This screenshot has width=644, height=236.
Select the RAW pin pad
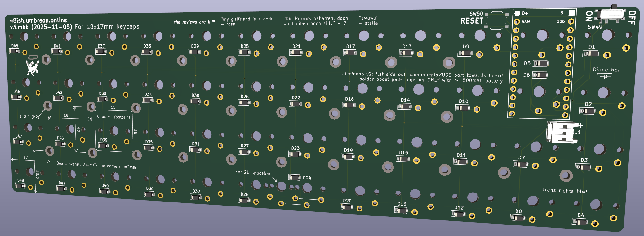(517, 22)
